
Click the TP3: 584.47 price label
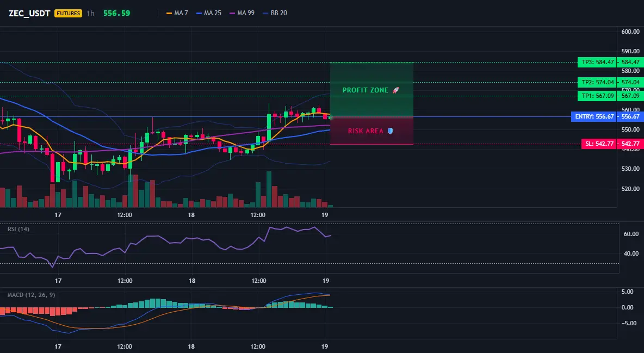(x=597, y=62)
